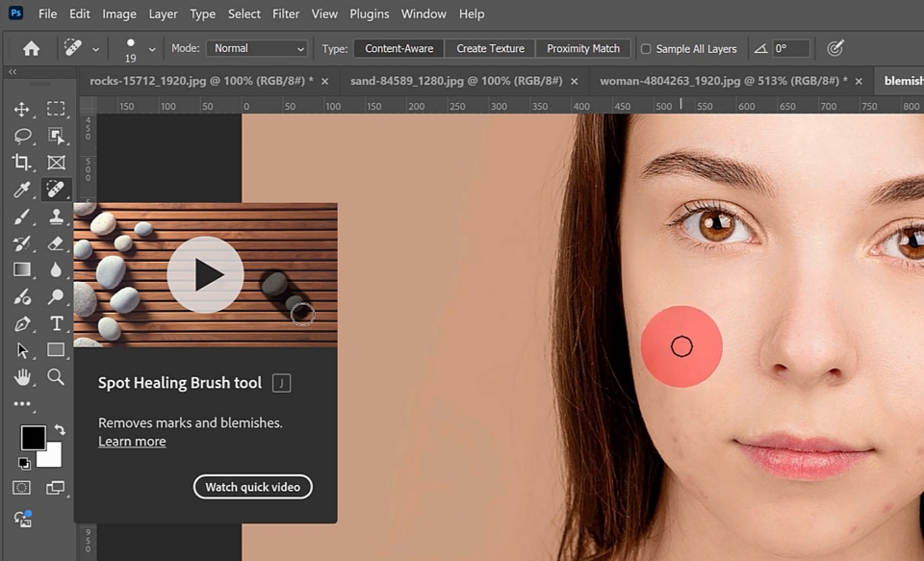Open the Image menu
924x561 pixels.
[x=119, y=13]
